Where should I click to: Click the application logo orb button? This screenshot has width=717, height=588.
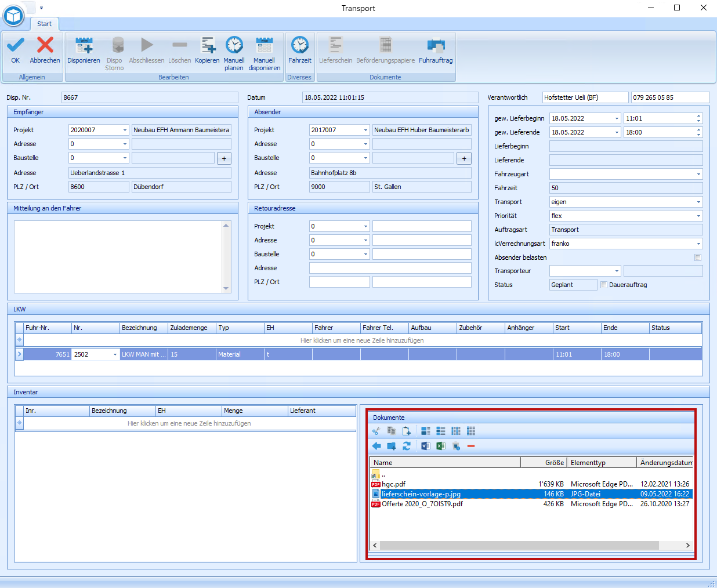tap(13, 15)
